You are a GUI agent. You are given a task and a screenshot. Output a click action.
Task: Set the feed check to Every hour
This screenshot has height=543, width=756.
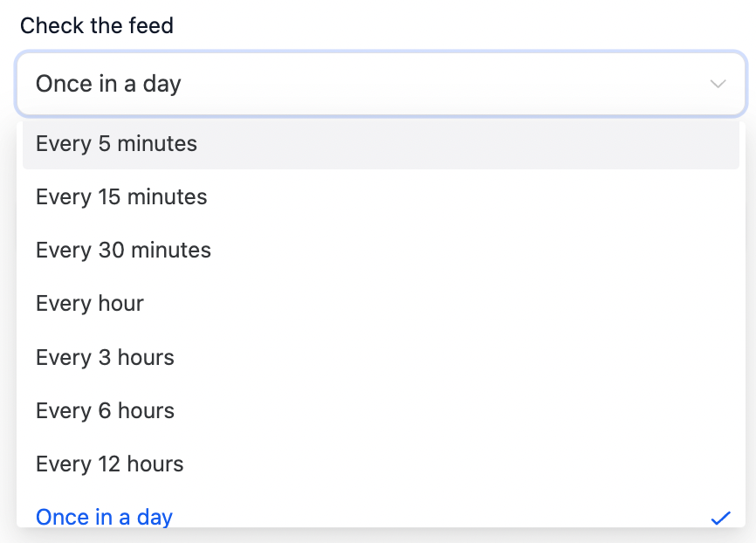(x=90, y=303)
